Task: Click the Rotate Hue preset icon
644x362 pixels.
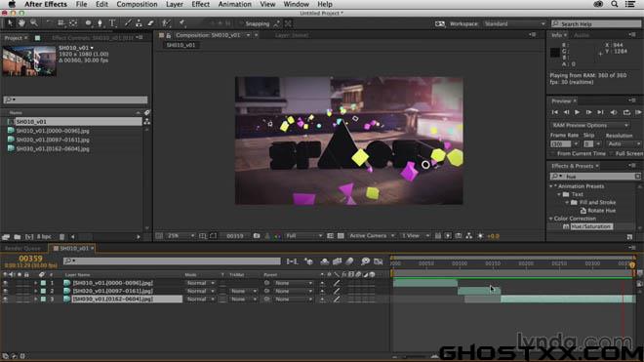Action: pyautogui.click(x=584, y=211)
